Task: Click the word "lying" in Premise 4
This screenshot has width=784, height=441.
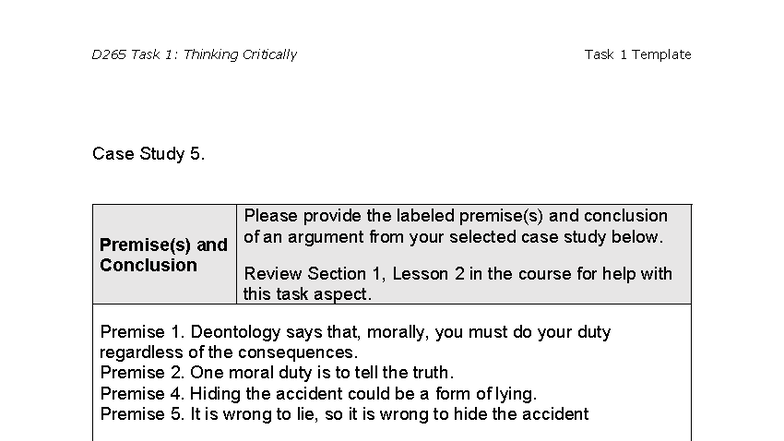Action: 514,393
